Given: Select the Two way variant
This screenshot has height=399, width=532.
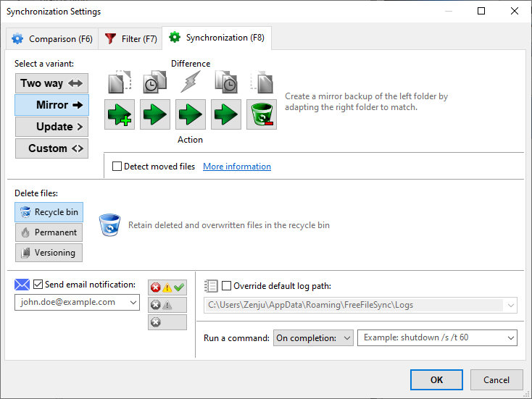Looking at the screenshot, I should (x=51, y=83).
